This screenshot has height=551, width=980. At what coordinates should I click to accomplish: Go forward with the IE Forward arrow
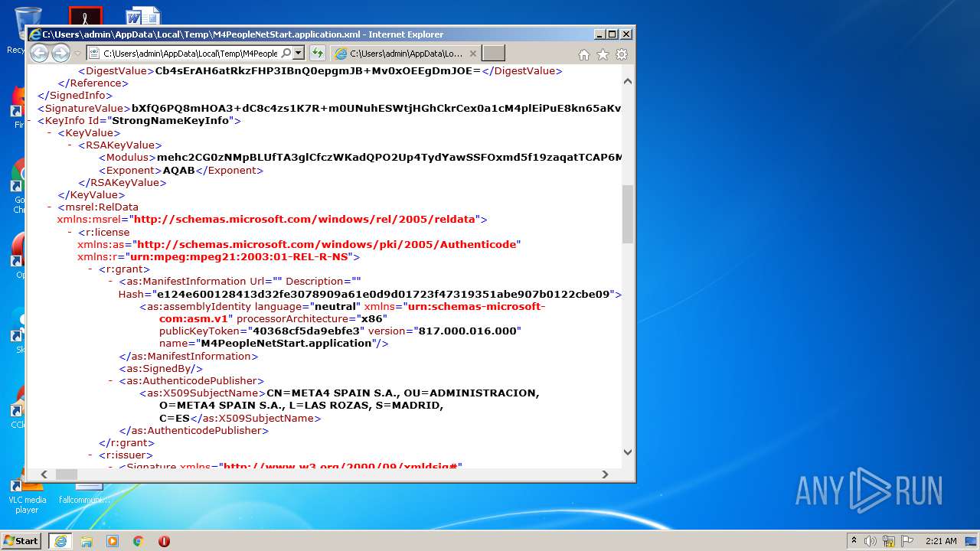(60, 53)
